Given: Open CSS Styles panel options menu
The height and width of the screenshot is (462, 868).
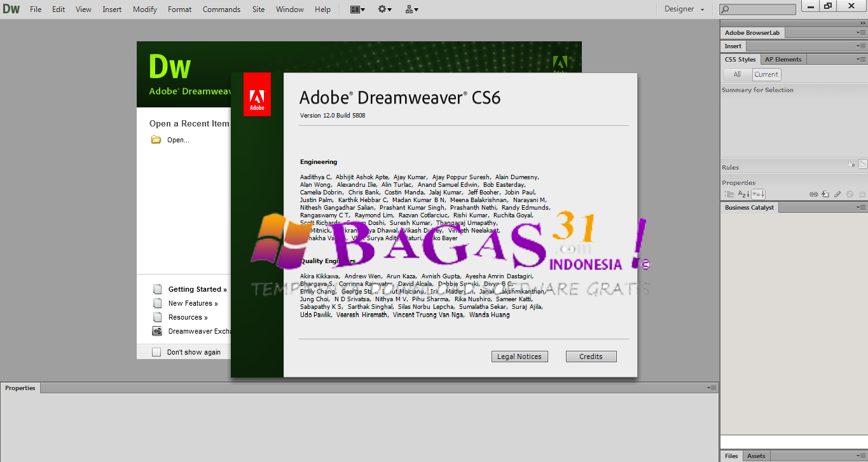Looking at the screenshot, I should [862, 60].
